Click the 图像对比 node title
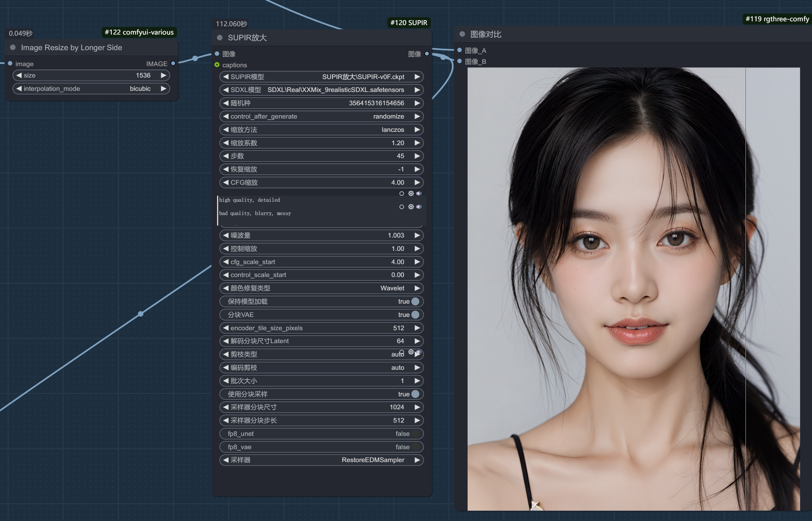 pyautogui.click(x=486, y=34)
